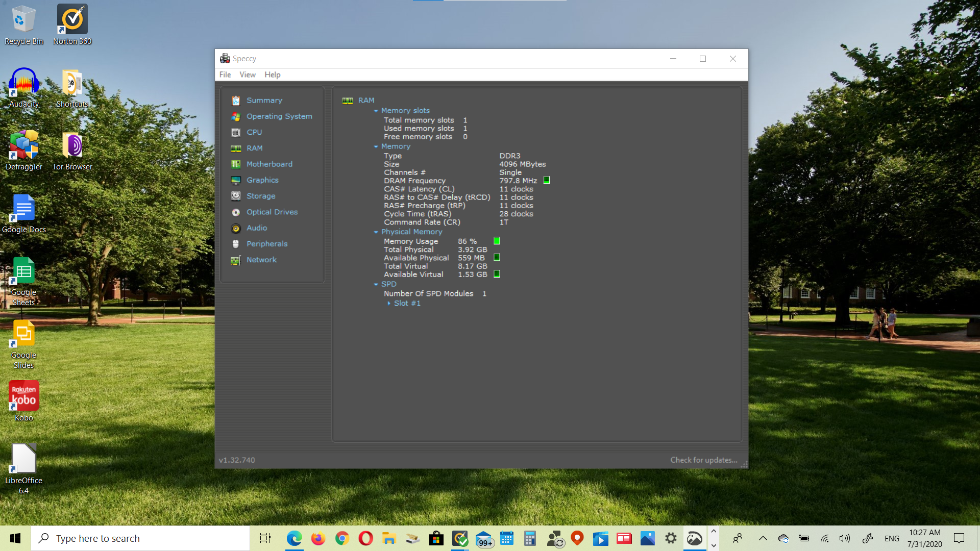
Task: Launch Opera from the taskbar
Action: [x=365, y=538]
